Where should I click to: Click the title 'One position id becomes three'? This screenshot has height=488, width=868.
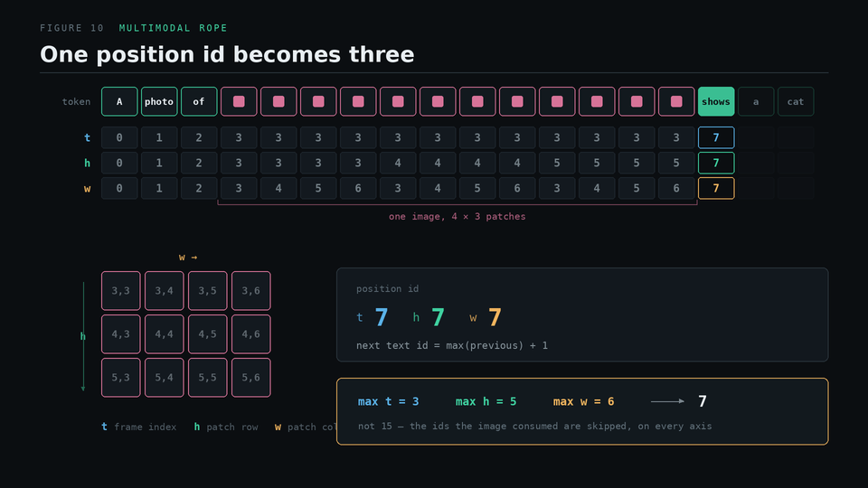pos(227,55)
